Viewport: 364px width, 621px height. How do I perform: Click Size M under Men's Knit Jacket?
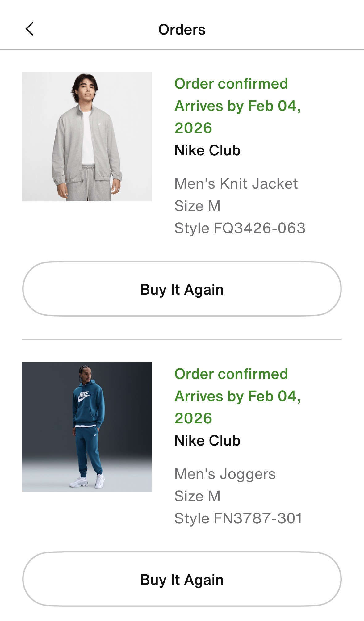point(197,206)
